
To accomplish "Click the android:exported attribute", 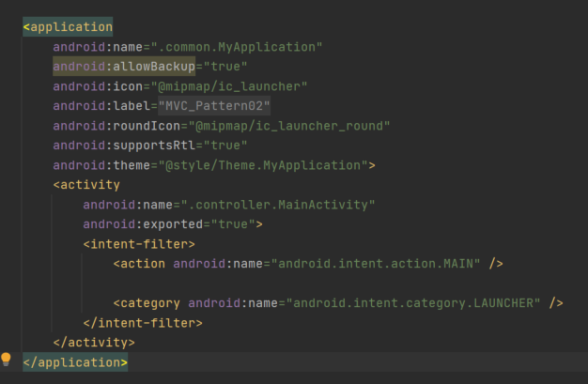I will pyautogui.click(x=143, y=224).
